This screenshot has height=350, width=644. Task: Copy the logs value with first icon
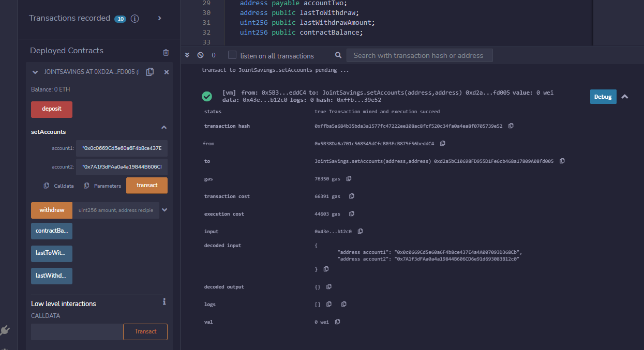(329, 304)
